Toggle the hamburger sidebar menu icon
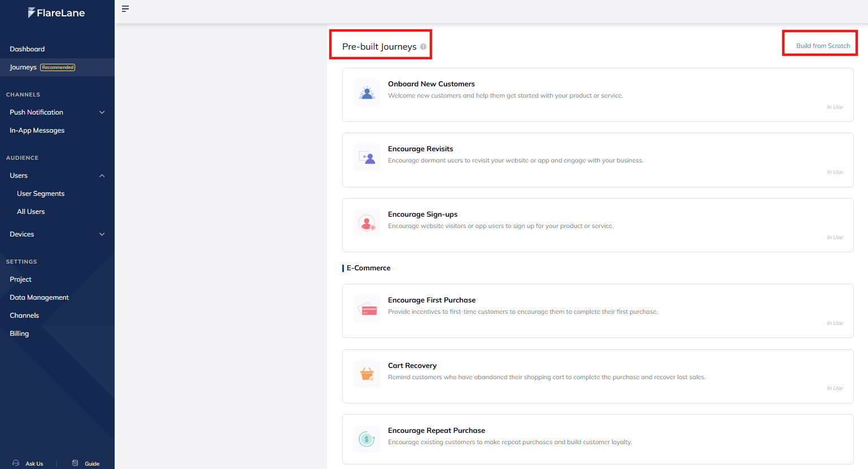The image size is (868, 469). pos(125,8)
